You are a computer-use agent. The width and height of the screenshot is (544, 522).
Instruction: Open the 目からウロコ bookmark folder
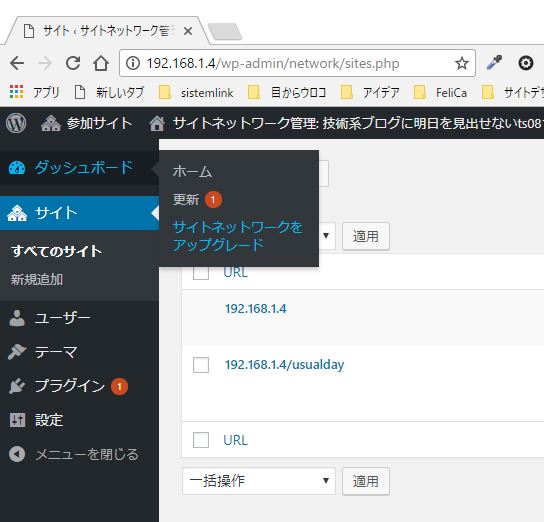point(287,92)
